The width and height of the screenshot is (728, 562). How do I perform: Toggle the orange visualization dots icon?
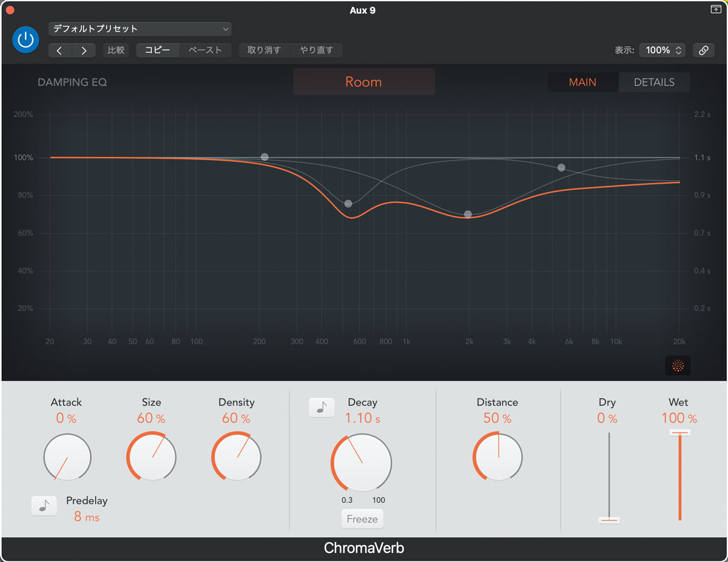tap(678, 366)
